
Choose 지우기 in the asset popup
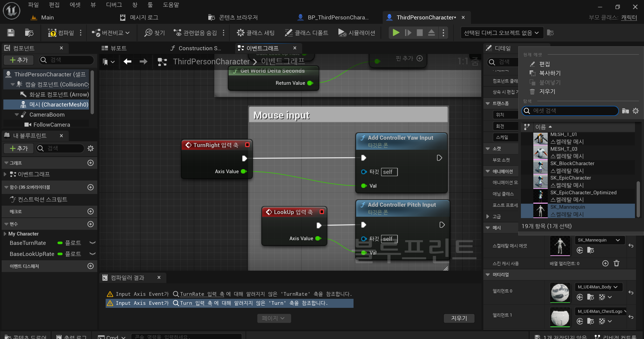tap(547, 91)
